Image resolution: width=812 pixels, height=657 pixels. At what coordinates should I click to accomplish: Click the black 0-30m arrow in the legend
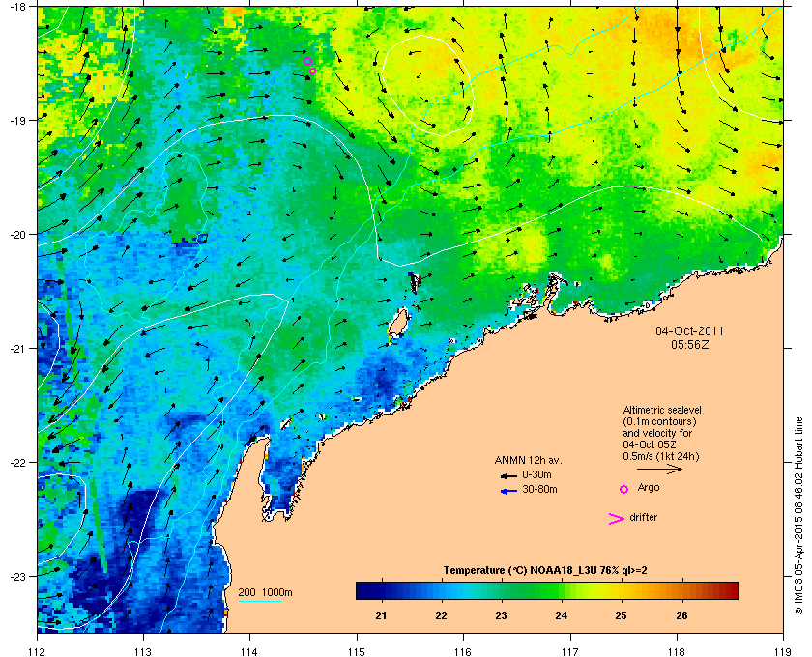click(x=508, y=475)
